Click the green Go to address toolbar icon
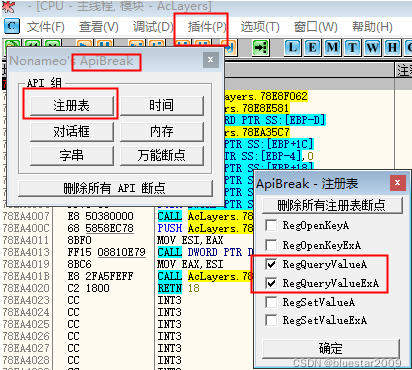This screenshot has height=370, width=412. tap(260, 48)
